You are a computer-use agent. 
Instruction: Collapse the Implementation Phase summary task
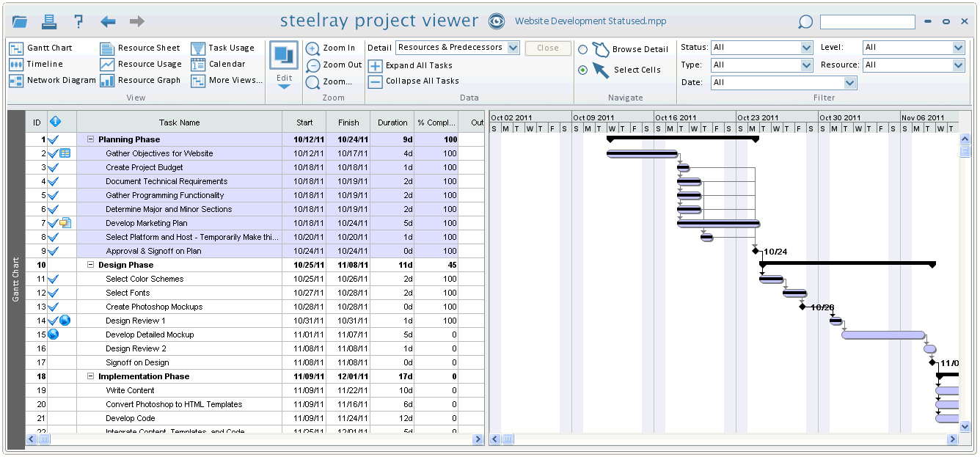91,376
